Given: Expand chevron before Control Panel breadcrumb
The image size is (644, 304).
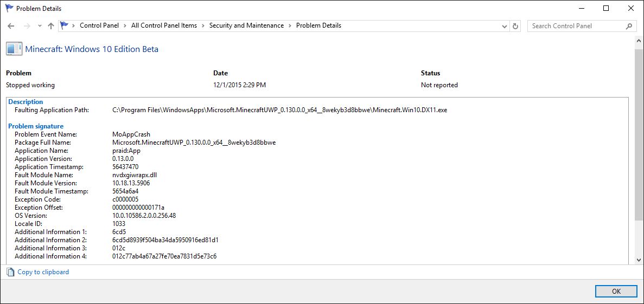Looking at the screenshot, I should click(74, 25).
